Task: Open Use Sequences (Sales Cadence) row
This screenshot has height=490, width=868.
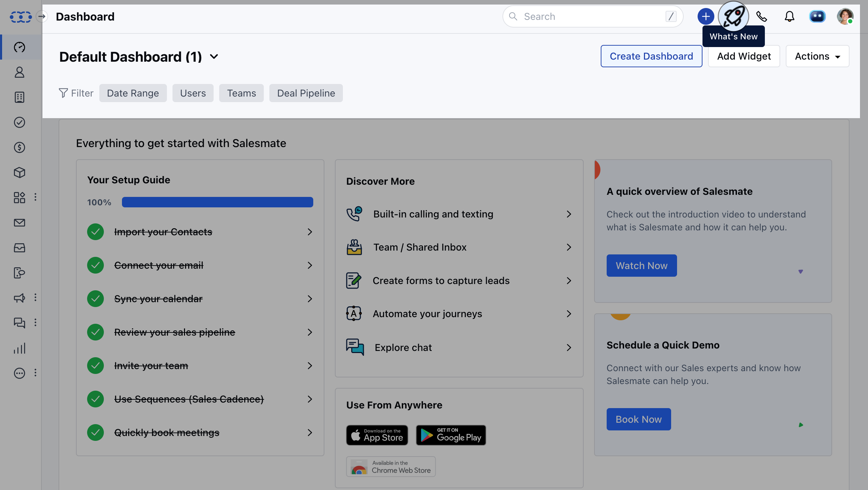Action: [x=200, y=399]
